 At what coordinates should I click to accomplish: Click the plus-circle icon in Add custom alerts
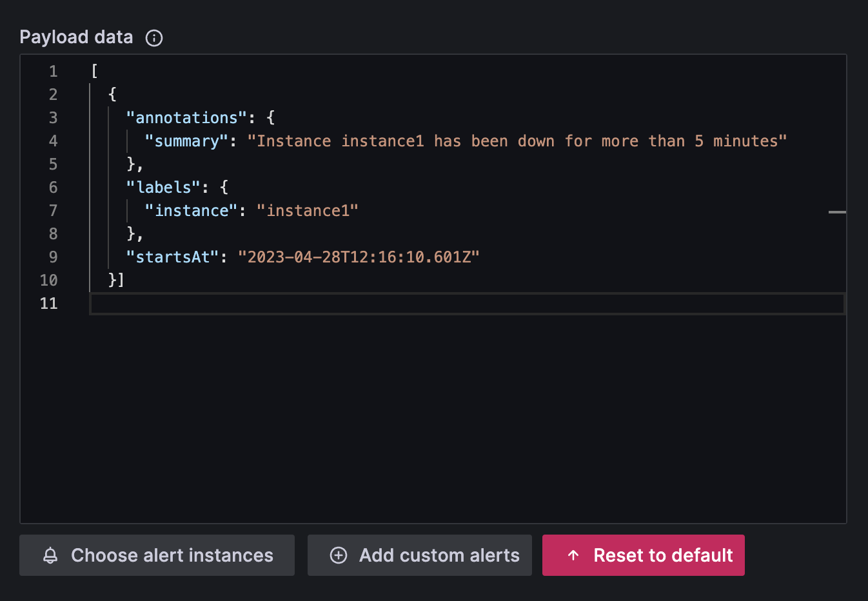(x=338, y=555)
